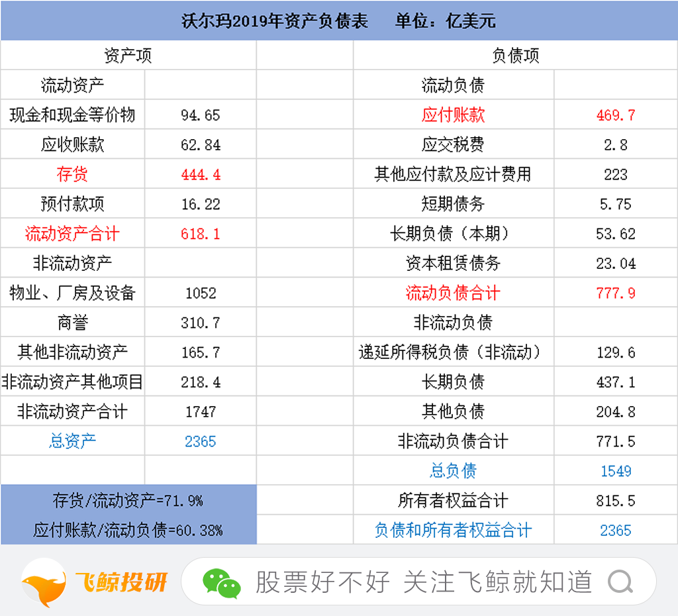Screen dimensions: 678x616
Task: Click the red value 618.1
Action: pos(201,234)
